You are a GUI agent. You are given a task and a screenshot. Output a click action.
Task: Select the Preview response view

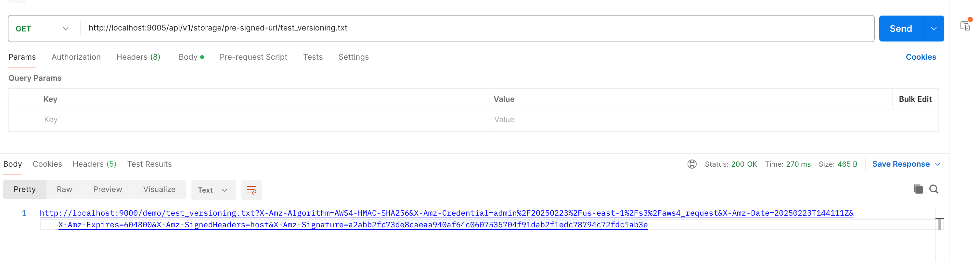click(x=107, y=189)
